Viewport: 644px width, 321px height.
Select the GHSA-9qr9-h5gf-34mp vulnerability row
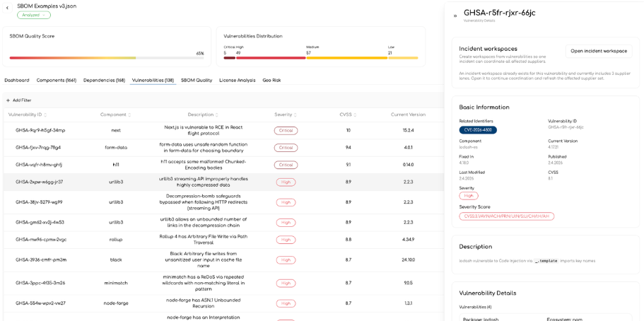40,131
